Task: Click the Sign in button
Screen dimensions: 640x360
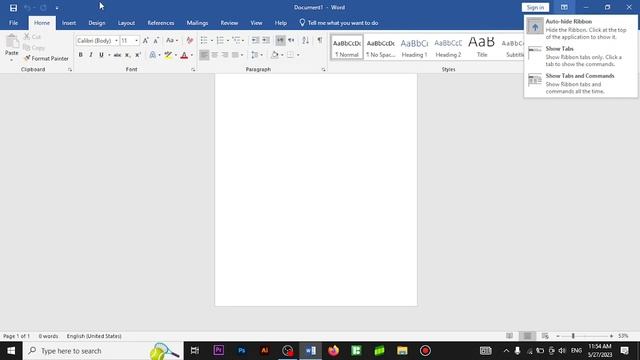Action: click(x=535, y=7)
